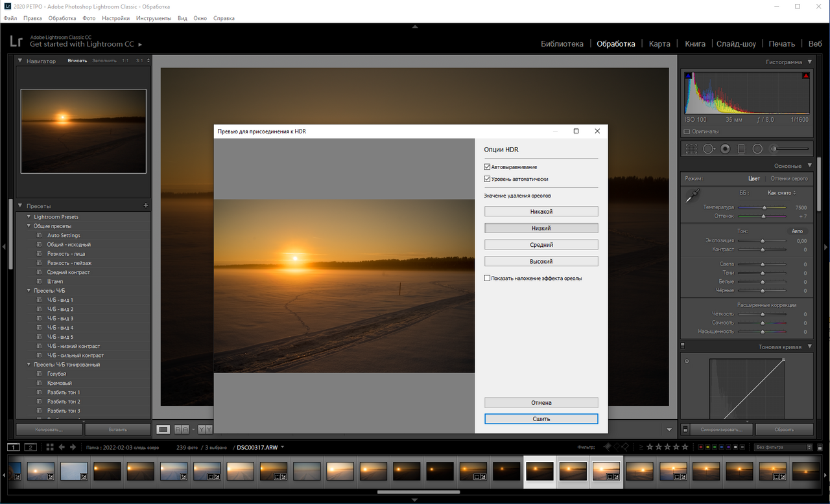Add a new preset with plus icon
The height and width of the screenshot is (504, 830).
coord(145,205)
